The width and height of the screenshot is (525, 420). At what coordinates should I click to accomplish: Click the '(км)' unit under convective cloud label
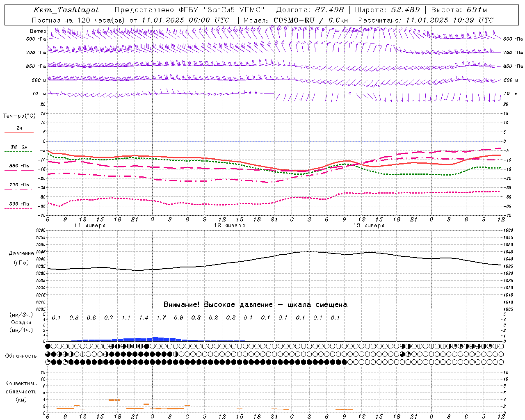(x=21, y=399)
